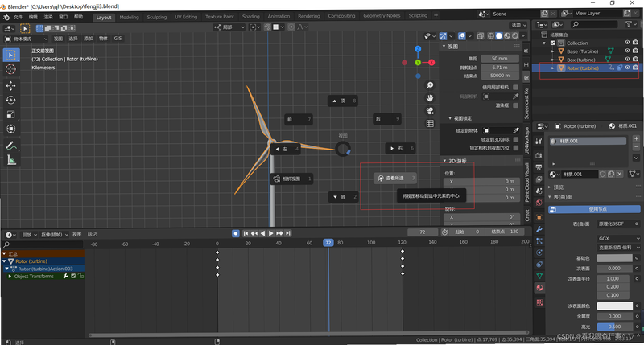Open the Render properties tab icon
The image size is (644, 345).
(539, 155)
